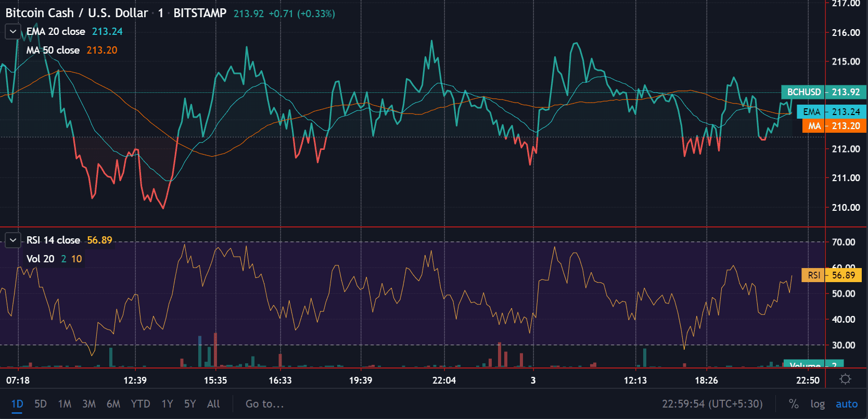Image resolution: width=868 pixels, height=419 pixels.
Task: Select the 3M time range
Action: tap(89, 404)
